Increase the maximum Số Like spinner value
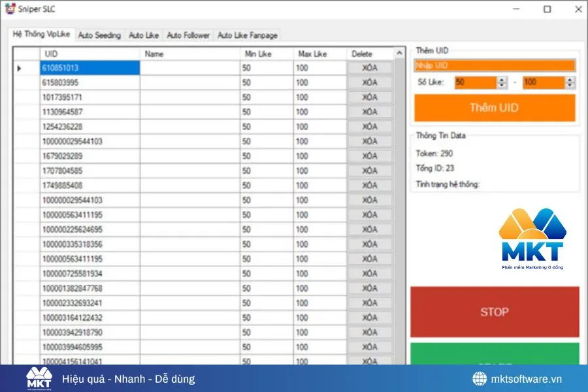 [570, 80]
